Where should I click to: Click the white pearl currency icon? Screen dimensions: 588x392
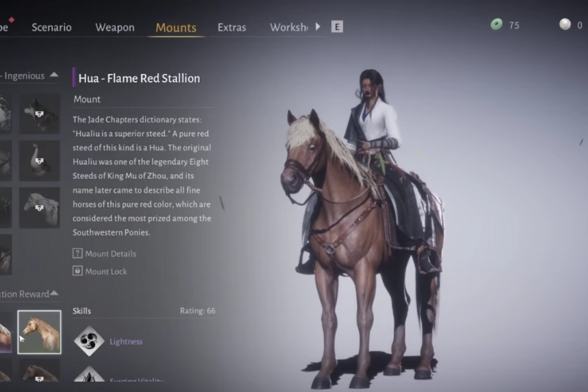click(x=565, y=25)
